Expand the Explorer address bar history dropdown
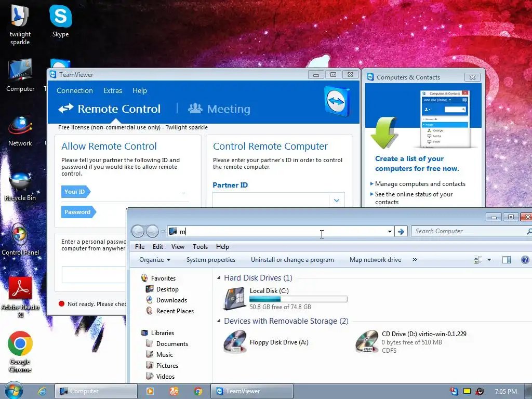This screenshot has width=532, height=399. (390, 231)
